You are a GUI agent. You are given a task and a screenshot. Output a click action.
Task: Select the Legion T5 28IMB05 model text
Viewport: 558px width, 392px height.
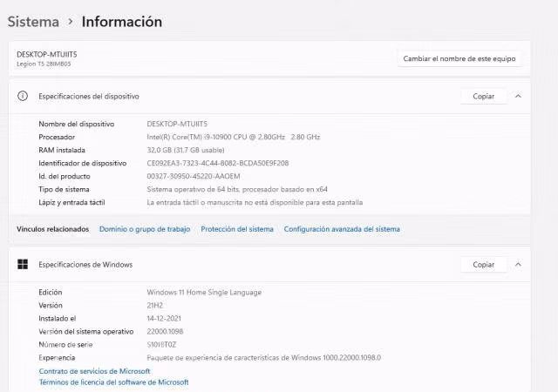coord(44,64)
